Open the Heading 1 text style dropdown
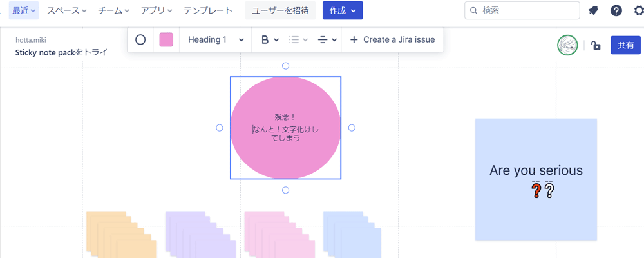Screen dimensions: 644x258 [x=216, y=40]
